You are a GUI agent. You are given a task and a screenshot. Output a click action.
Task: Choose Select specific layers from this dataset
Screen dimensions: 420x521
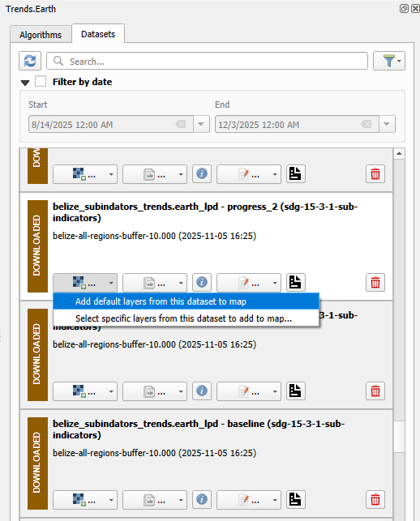(186, 318)
